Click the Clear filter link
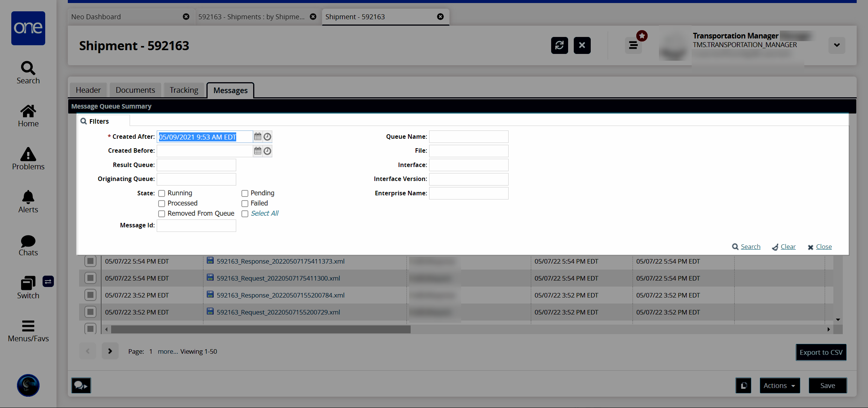This screenshot has width=868, height=408. 788,247
